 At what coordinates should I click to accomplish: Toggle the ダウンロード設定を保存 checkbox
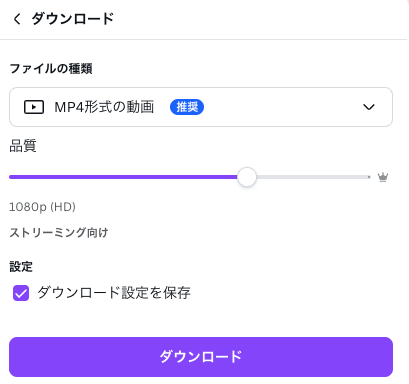tap(21, 293)
